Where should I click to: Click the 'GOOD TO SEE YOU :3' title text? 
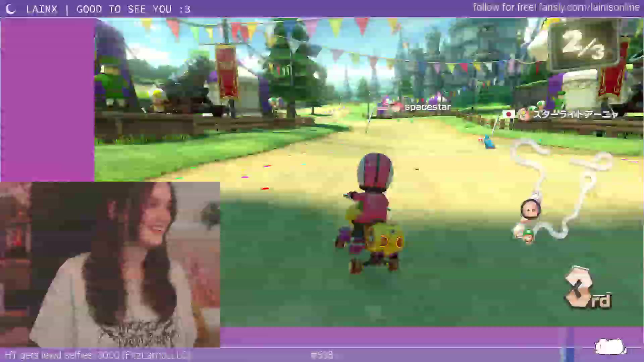(x=133, y=9)
